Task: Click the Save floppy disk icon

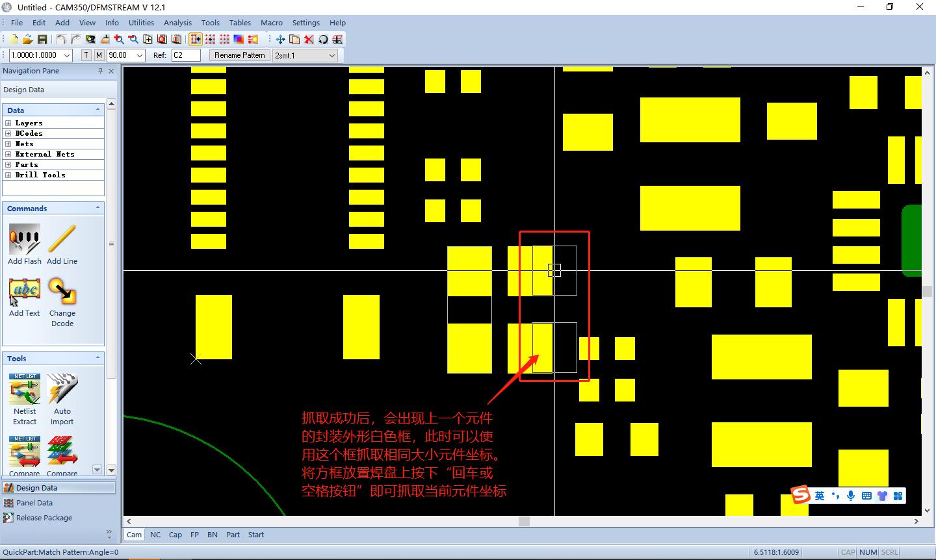Action: coord(42,40)
